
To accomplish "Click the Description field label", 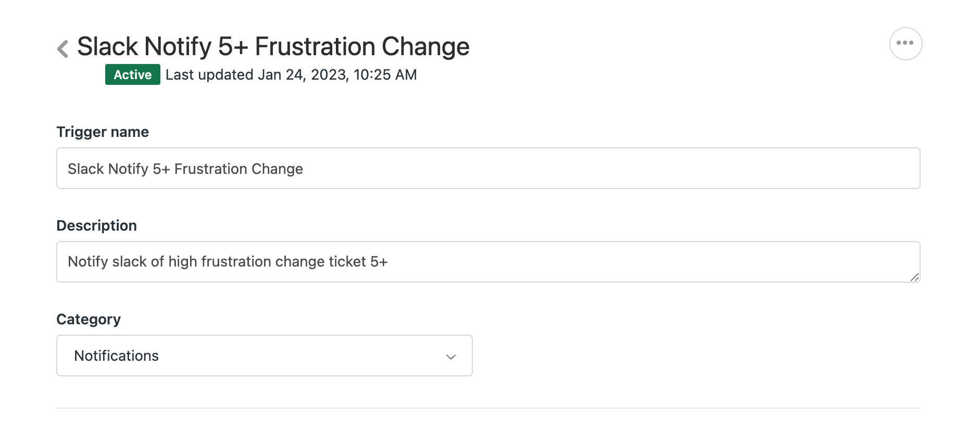I will [x=96, y=226].
